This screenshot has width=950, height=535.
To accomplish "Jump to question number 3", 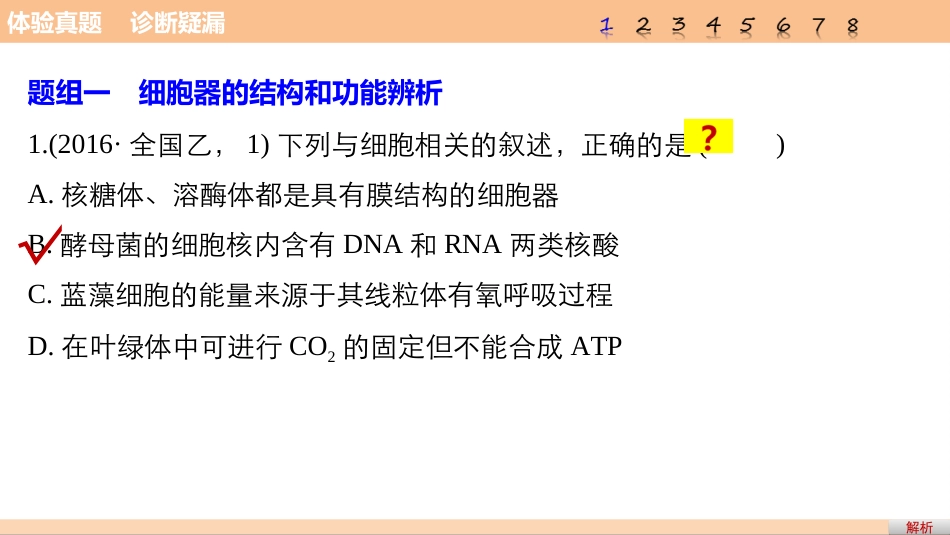I will (x=679, y=26).
